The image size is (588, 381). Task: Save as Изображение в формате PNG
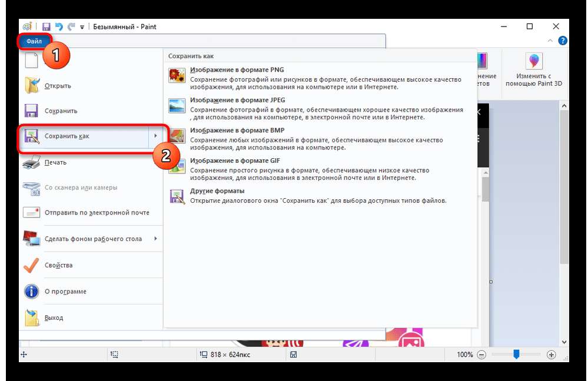pos(321,78)
